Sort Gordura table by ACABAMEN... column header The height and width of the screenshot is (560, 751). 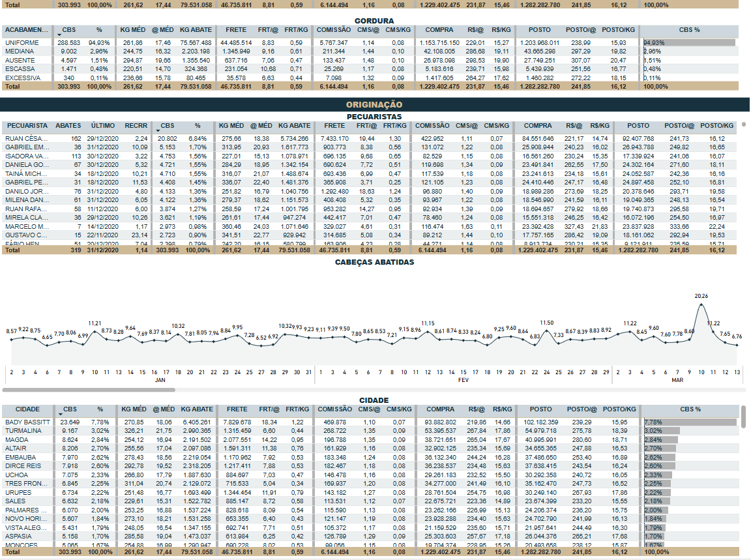pyautogui.click(x=26, y=30)
